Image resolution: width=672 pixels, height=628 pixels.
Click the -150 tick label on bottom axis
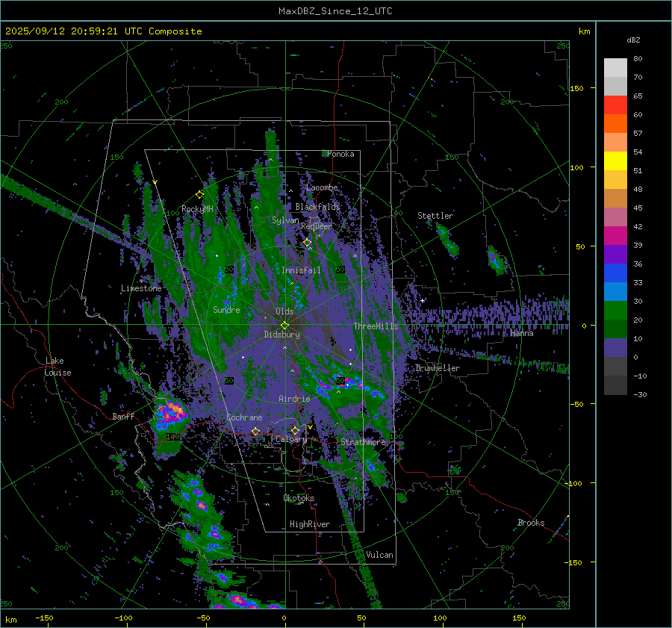click(44, 618)
